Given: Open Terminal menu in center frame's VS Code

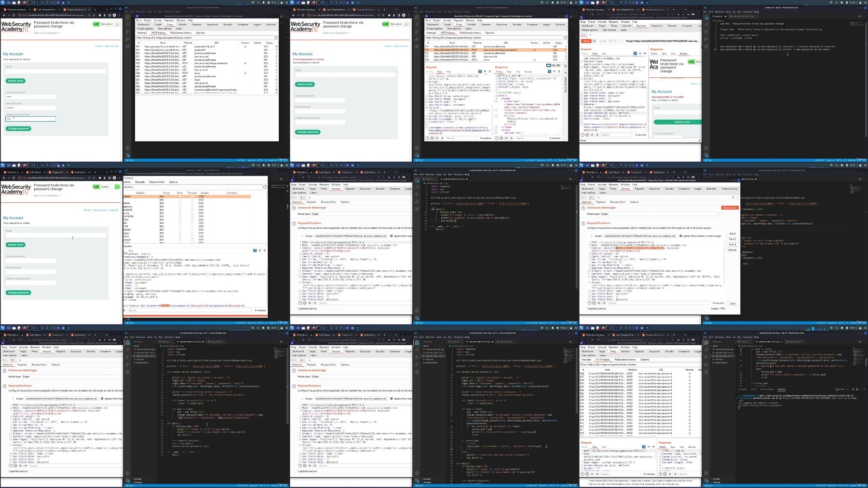Looking at the screenshot, I should [458, 174].
